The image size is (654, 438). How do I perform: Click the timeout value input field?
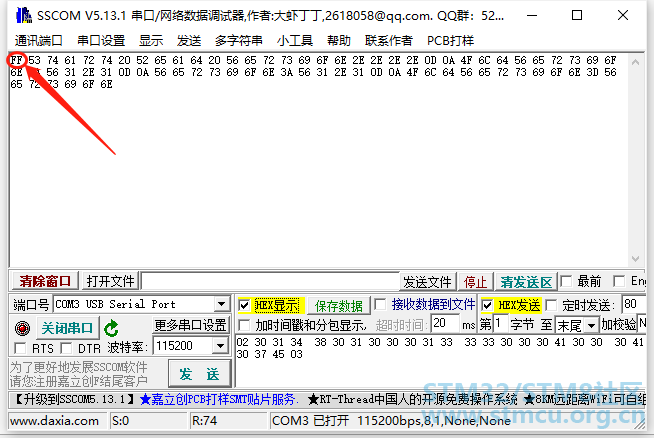pos(444,325)
